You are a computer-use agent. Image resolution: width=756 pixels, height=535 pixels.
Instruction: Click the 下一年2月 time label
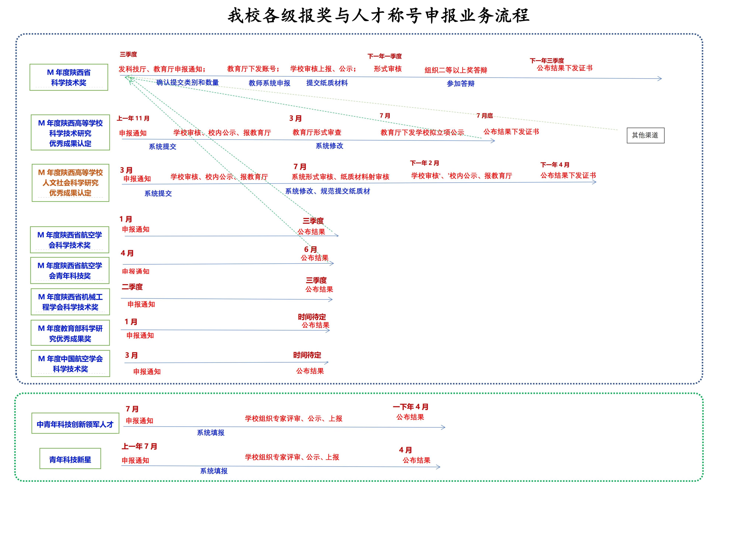coord(425,163)
